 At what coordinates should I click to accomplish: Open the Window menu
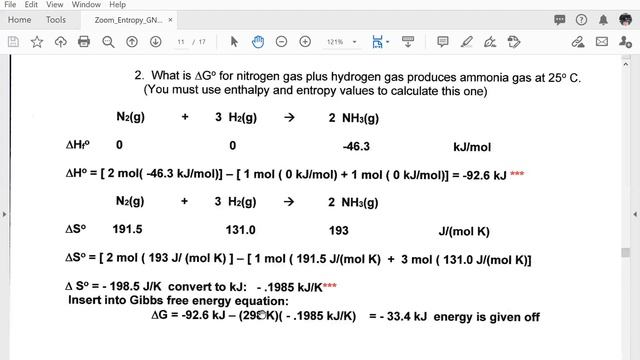[86, 4]
